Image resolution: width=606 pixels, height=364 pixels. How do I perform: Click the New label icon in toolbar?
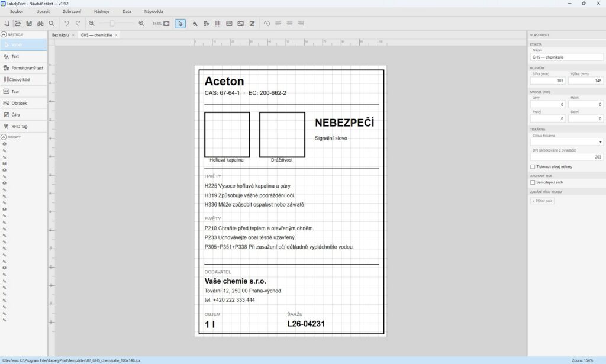pyautogui.click(x=7, y=24)
